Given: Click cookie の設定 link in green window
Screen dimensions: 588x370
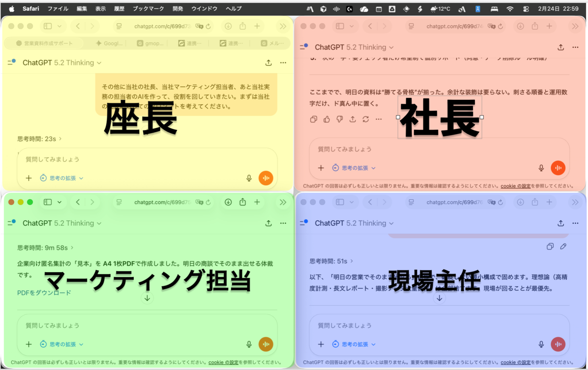Looking at the screenshot, I should click(x=223, y=362).
